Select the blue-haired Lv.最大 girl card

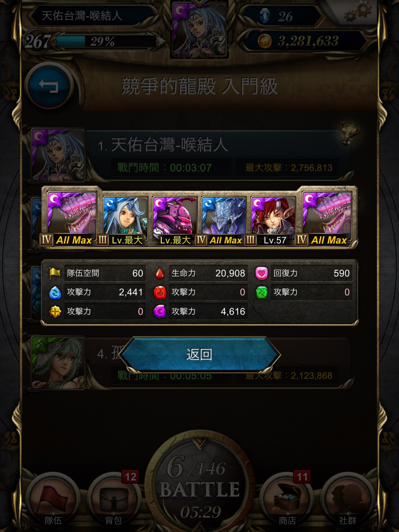pos(125,221)
